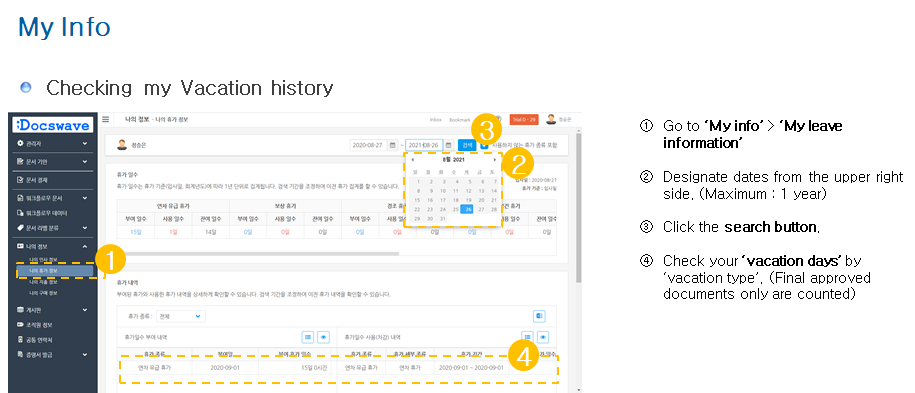This screenshot has width=915, height=393.
Task: Click the 문서 라벨 분류 tag icon
Action: pyautogui.click(x=20, y=228)
